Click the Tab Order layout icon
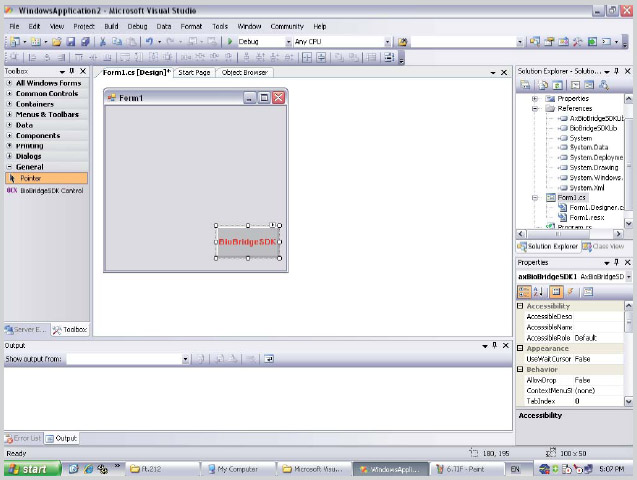This screenshot has width=637, height=480. [x=389, y=57]
